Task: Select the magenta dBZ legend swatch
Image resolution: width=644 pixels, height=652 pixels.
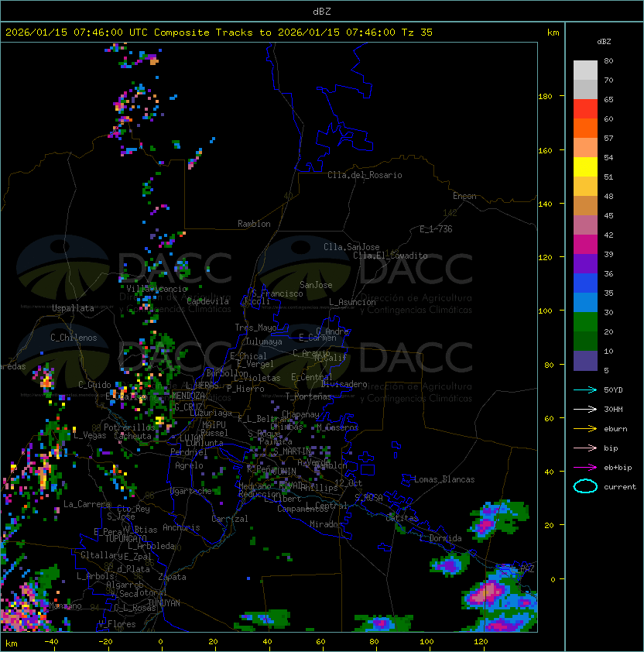Action: (585, 244)
